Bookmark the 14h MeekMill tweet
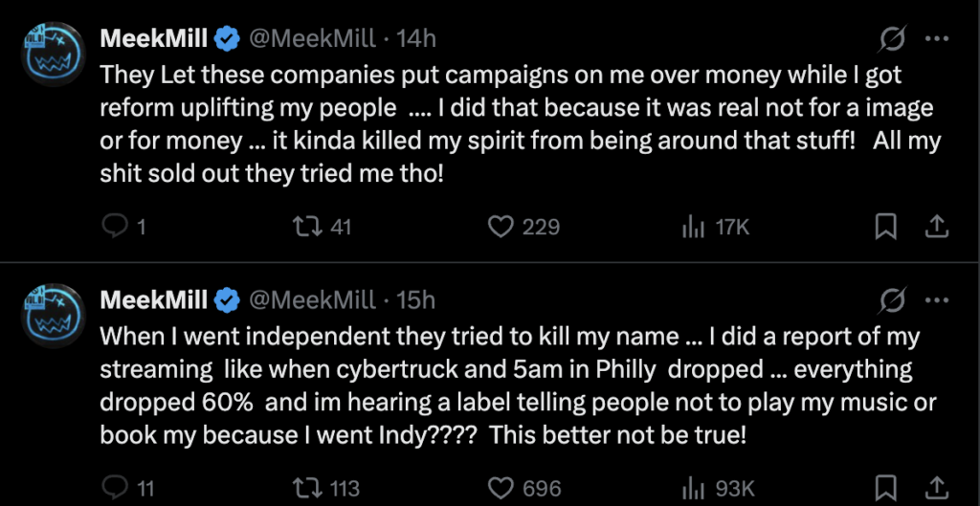The image size is (980, 506). 886,227
